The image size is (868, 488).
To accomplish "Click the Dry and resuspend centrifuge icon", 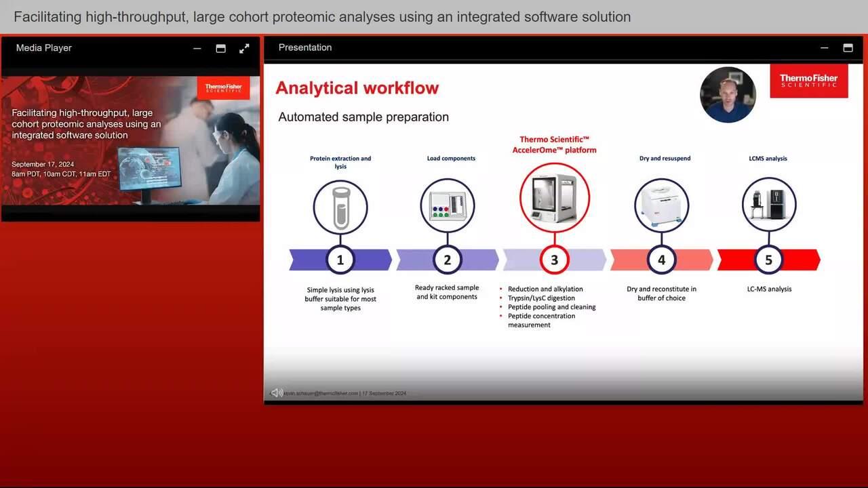I will click(661, 205).
